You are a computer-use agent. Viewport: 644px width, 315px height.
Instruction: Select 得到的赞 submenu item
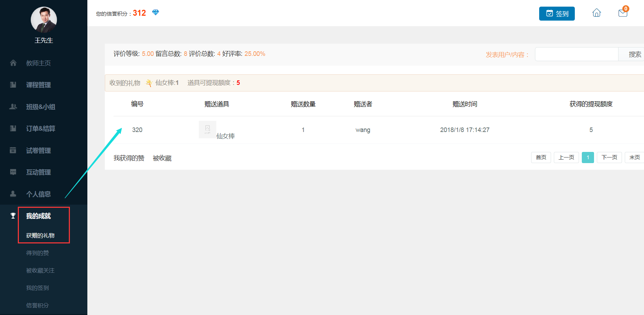37,253
